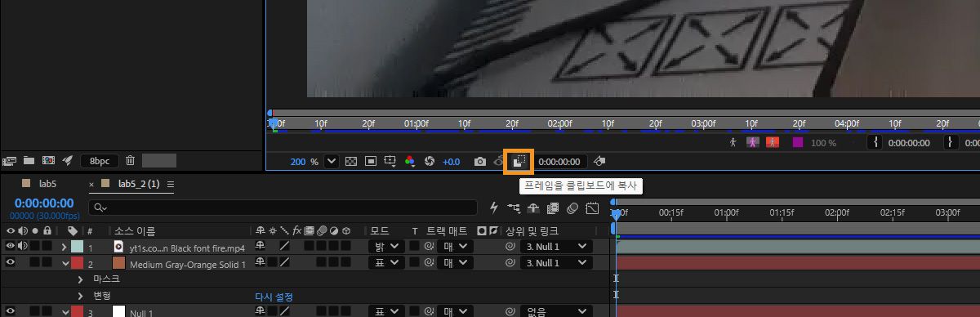
Task: Change the red label color of layer 2
Action: (77, 262)
